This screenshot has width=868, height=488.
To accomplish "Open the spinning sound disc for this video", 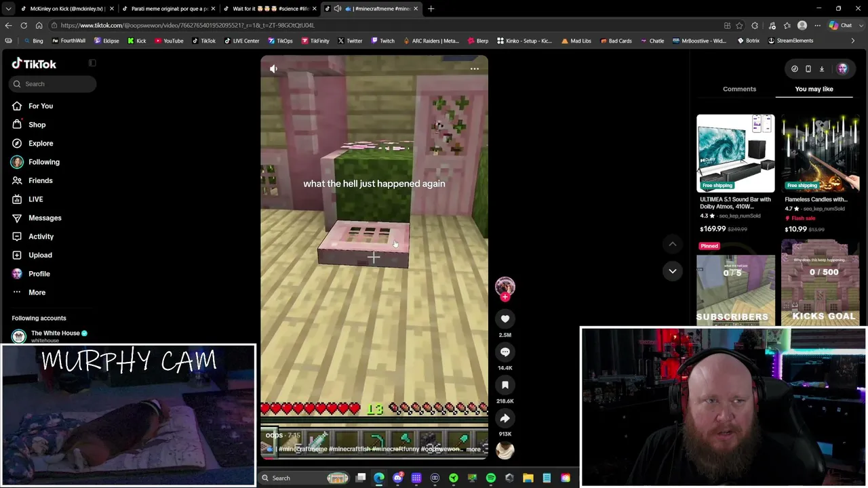I will pos(505,450).
